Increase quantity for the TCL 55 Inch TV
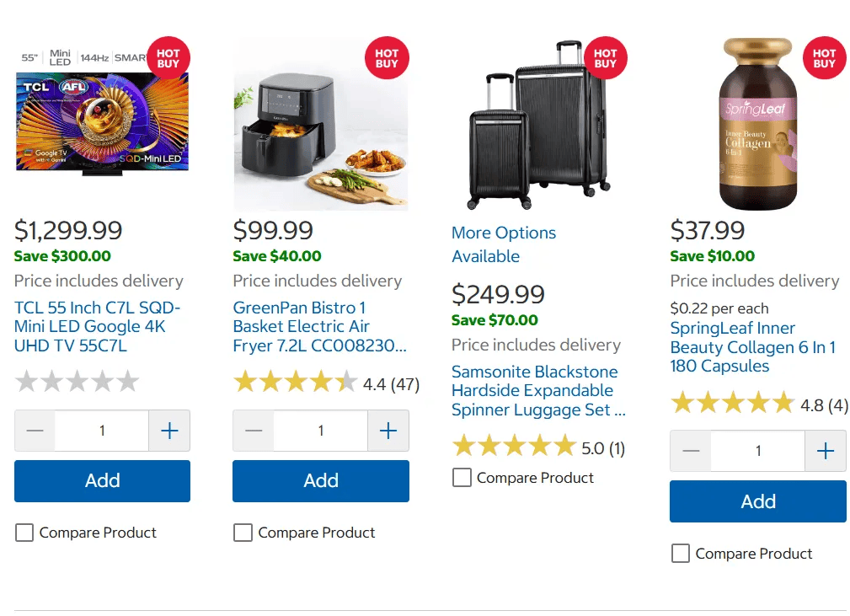Image resolution: width=850 pixels, height=616 pixels. click(x=169, y=431)
